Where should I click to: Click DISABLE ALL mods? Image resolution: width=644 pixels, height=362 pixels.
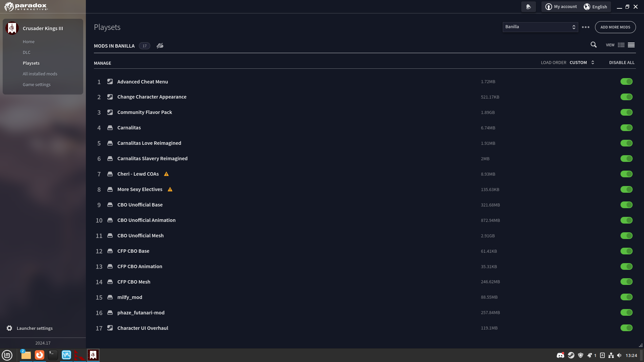(622, 63)
